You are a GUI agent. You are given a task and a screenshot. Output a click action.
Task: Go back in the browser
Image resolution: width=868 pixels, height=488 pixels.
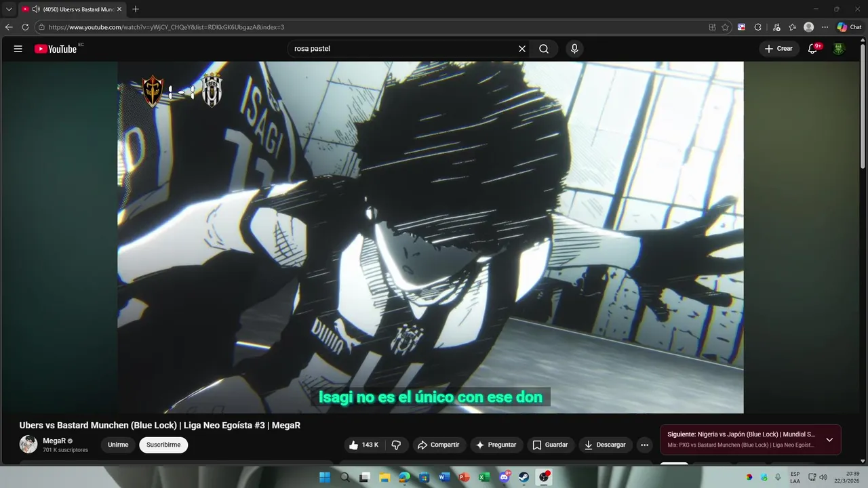coord(9,27)
